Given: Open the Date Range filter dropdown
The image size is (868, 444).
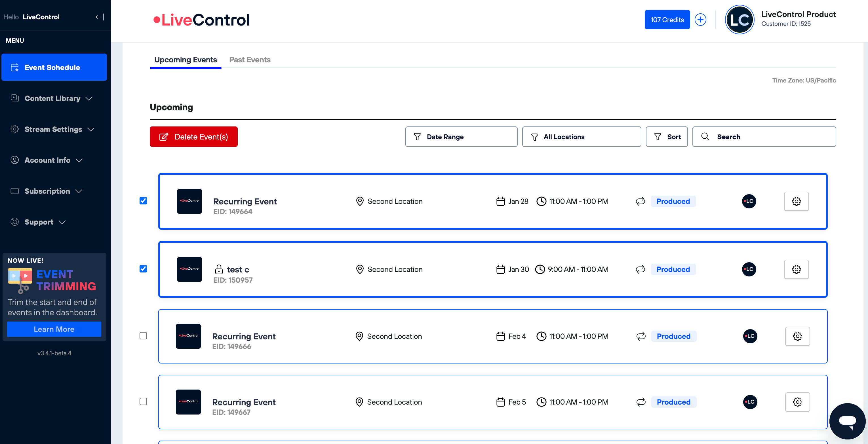Looking at the screenshot, I should tap(461, 137).
